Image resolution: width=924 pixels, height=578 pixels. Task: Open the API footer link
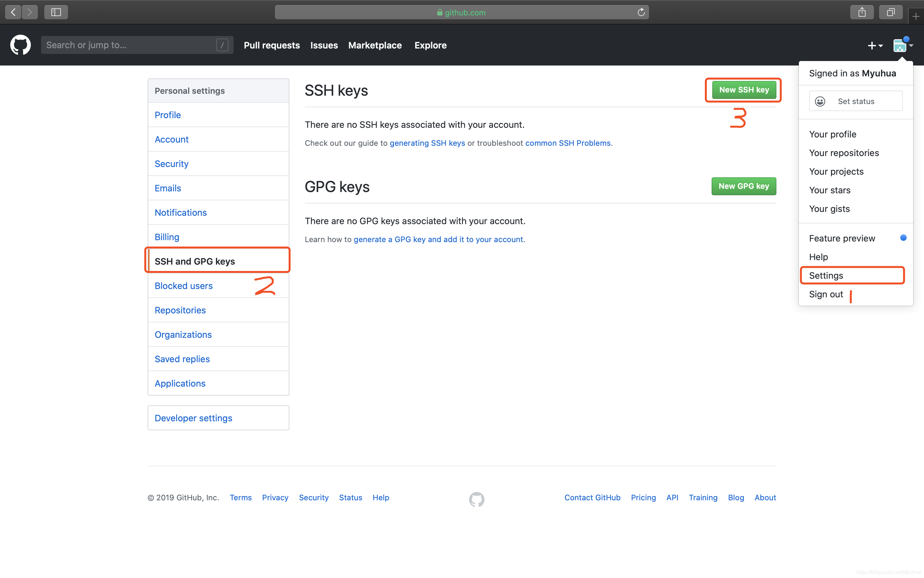pos(672,497)
